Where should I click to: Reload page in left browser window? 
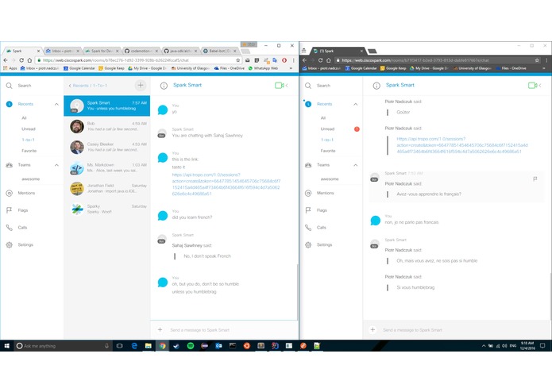coord(21,60)
